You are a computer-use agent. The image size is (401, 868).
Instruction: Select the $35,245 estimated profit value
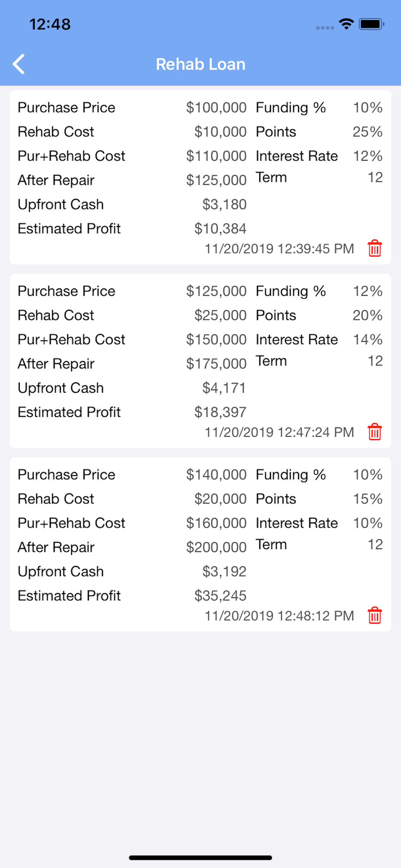pos(220,596)
